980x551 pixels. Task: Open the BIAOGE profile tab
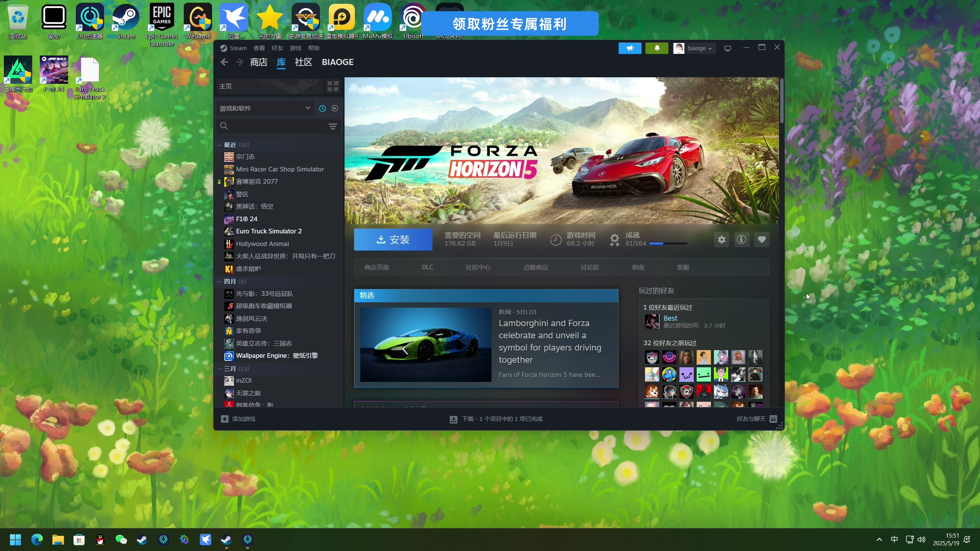tap(338, 62)
